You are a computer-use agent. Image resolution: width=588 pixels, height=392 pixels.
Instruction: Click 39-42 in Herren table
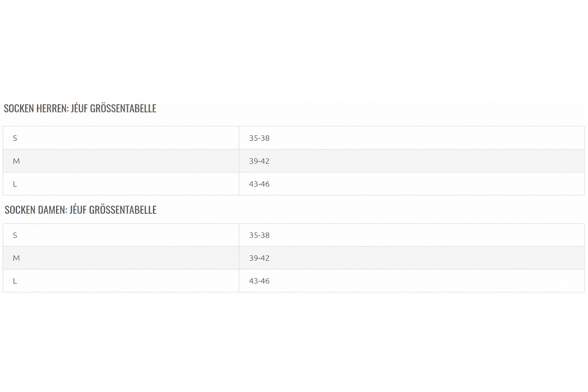click(259, 161)
